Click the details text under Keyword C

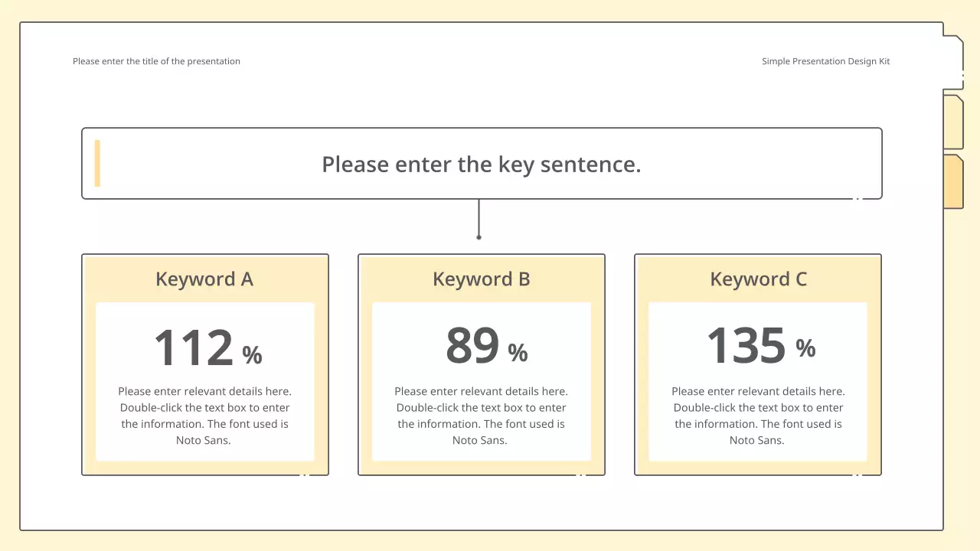click(758, 416)
